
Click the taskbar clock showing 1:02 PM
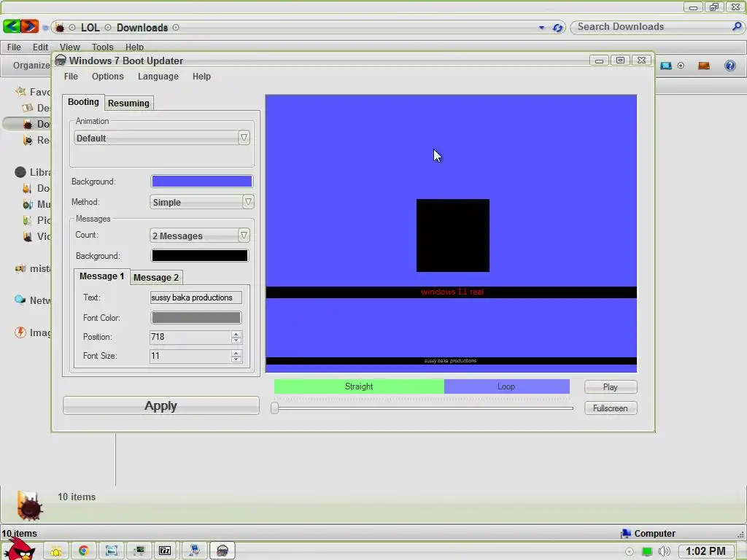705,551
